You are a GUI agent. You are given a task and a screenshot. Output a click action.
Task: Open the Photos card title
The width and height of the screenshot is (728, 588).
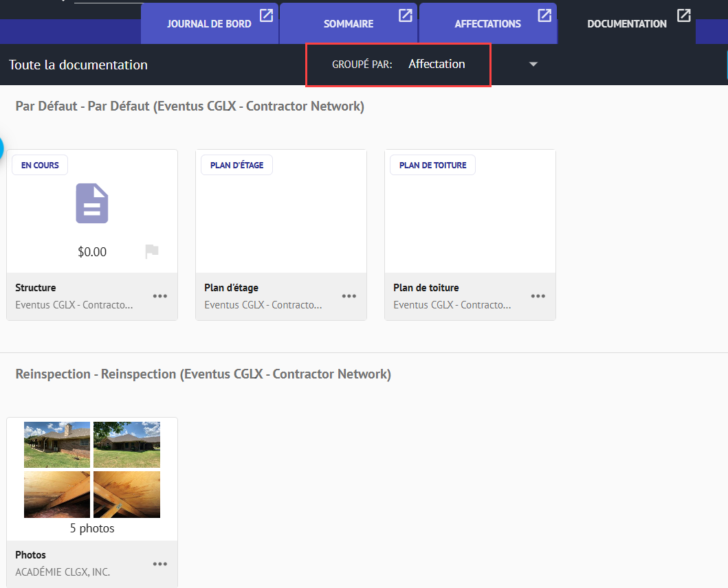tap(31, 555)
